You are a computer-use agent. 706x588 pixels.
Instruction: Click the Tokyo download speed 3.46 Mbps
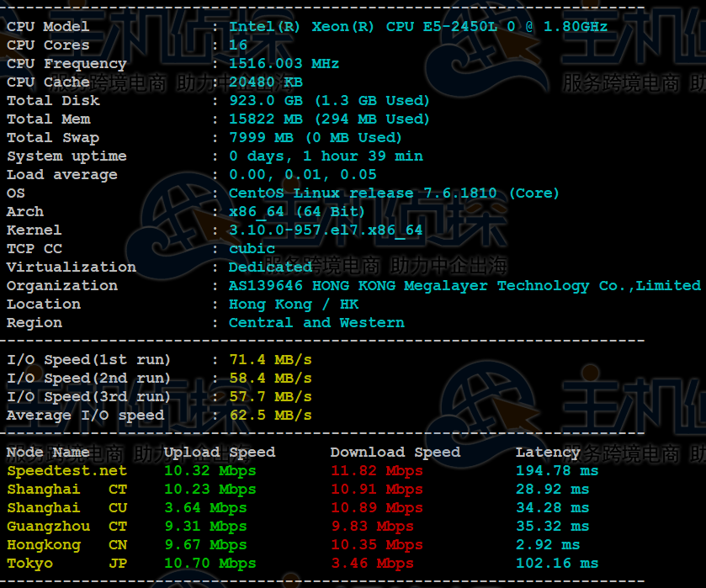click(x=372, y=563)
